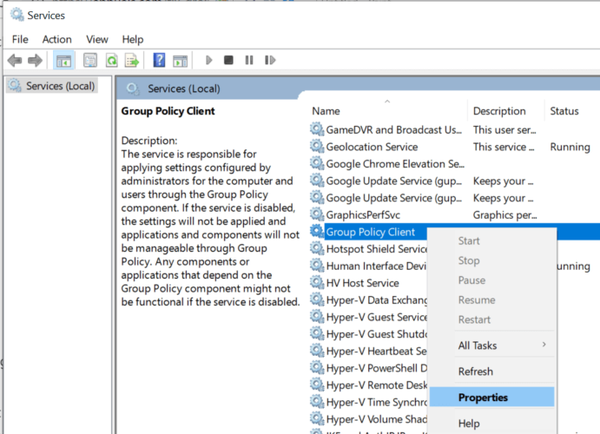This screenshot has height=434, width=600.
Task: Click gear icon beside HV Host Service
Action: tap(317, 282)
